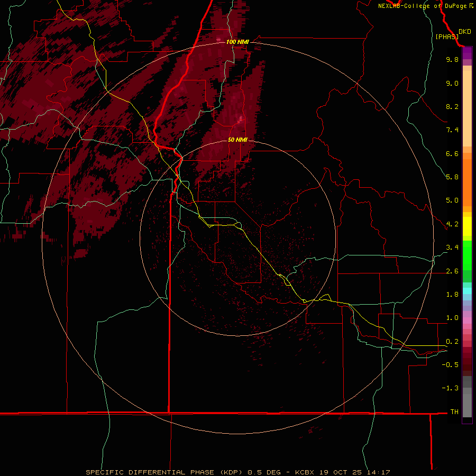Select the 7.4 legend value
This screenshot has height=476, width=476.
(x=452, y=130)
